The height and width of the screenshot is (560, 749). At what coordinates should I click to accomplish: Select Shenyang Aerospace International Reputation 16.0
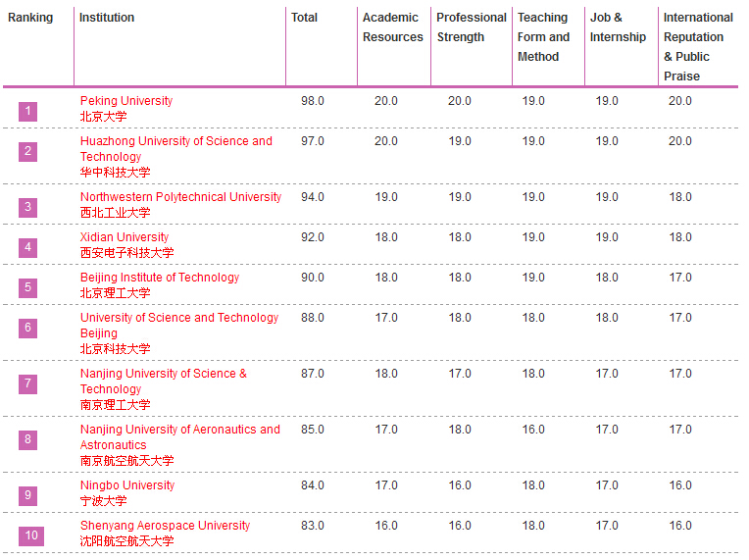(x=680, y=525)
